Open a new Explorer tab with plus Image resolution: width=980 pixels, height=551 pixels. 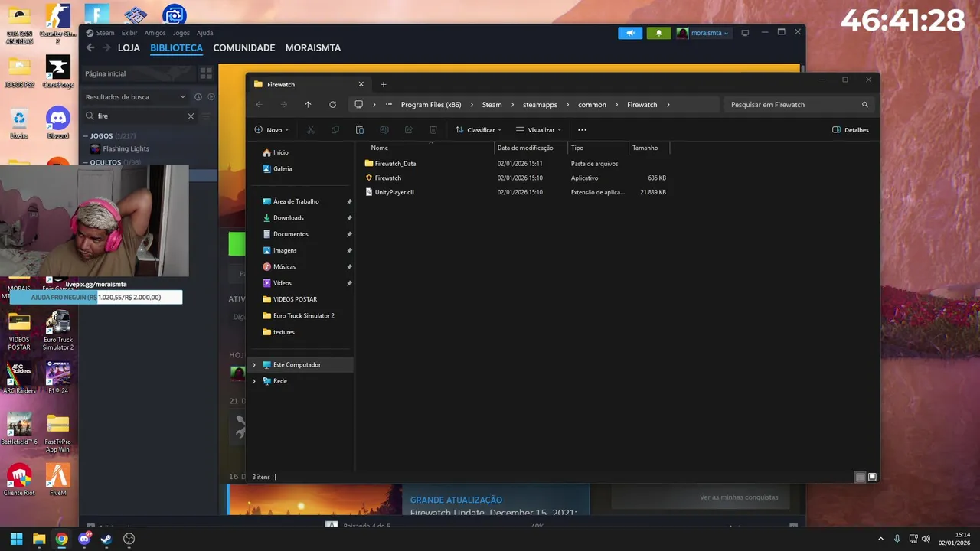coord(384,84)
